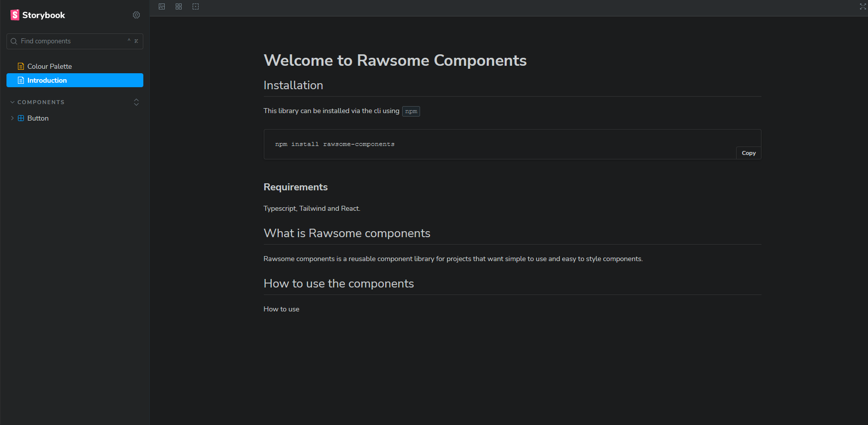Toggle the outline tool
This screenshot has height=425, width=868.
196,6
